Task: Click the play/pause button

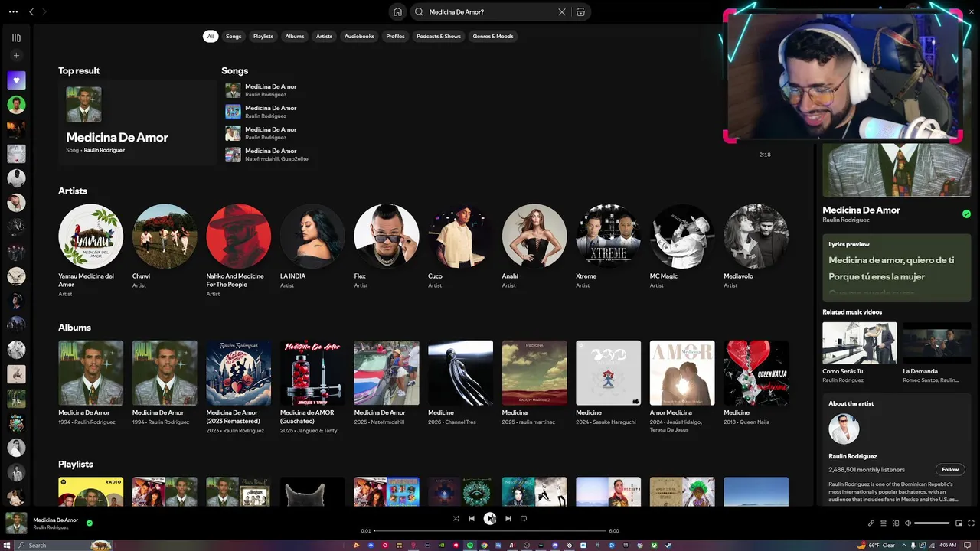Action: (490, 518)
